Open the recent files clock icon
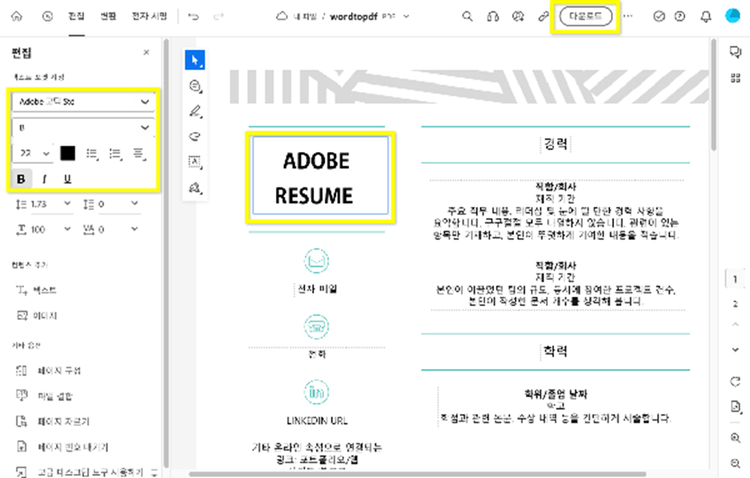The height and width of the screenshot is (478, 750). click(x=47, y=16)
